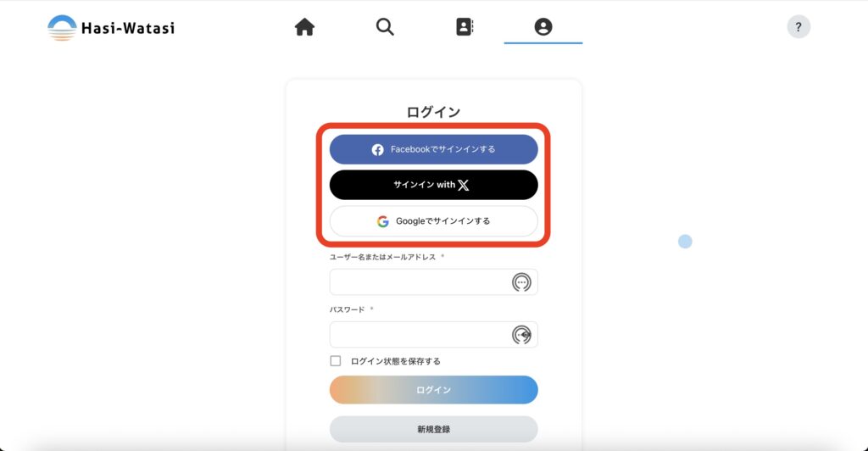
Task: Open the contacts book icon
Action: [x=465, y=26]
